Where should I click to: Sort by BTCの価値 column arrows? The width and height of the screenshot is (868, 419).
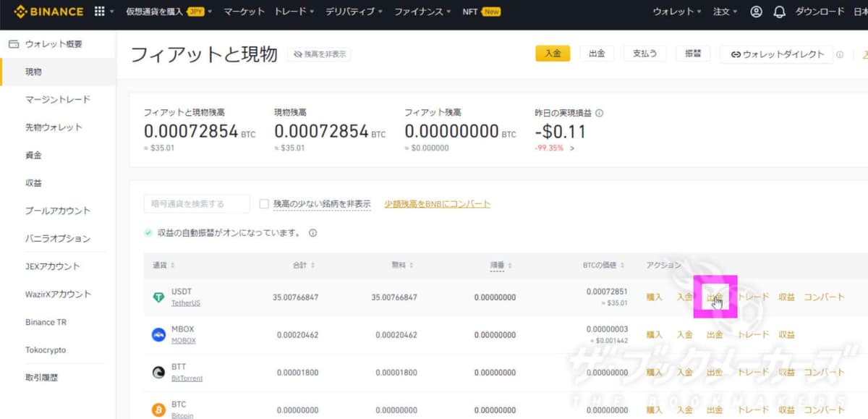(x=622, y=266)
